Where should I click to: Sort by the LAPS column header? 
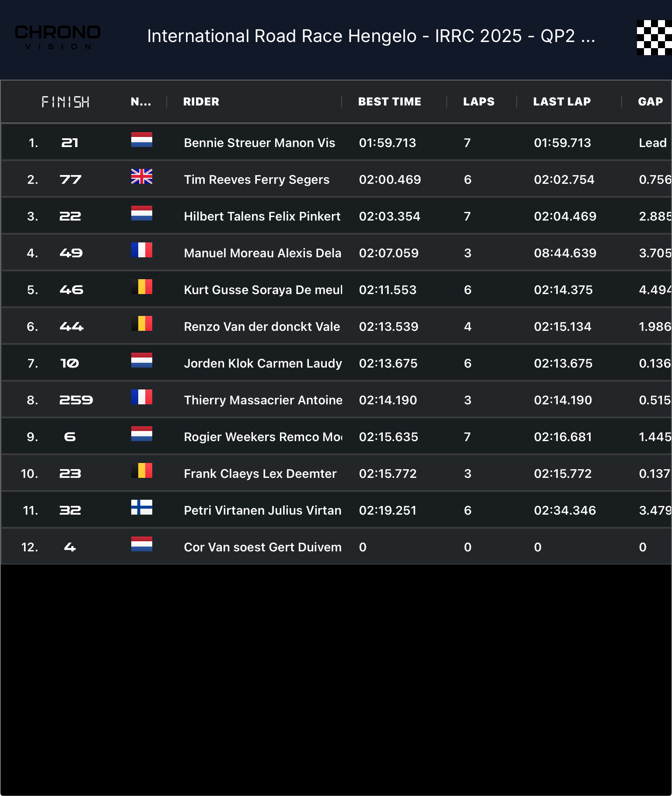pos(479,102)
